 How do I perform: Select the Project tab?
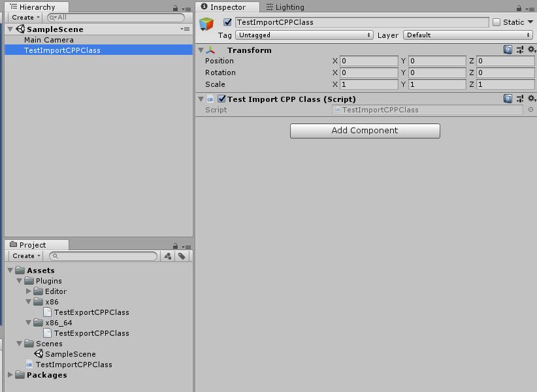coord(37,245)
